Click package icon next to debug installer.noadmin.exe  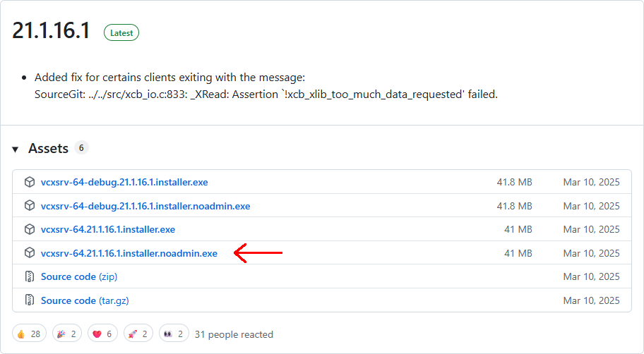pos(30,206)
